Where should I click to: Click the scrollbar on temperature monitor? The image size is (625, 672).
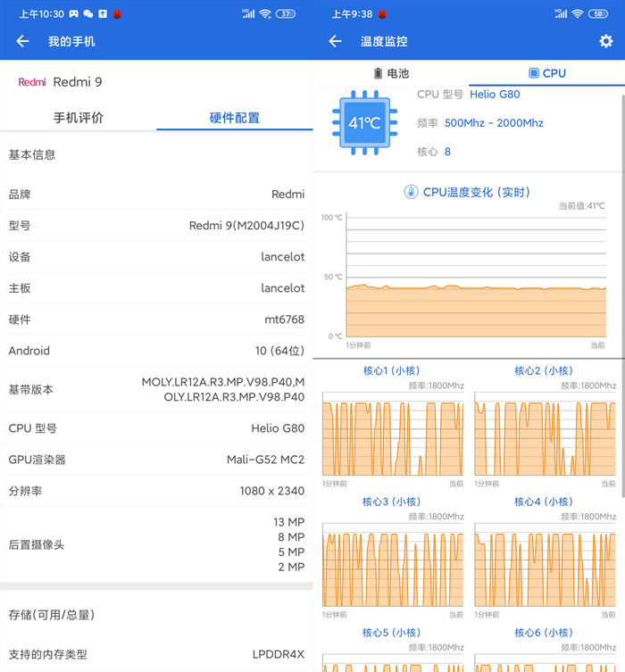tap(623, 295)
